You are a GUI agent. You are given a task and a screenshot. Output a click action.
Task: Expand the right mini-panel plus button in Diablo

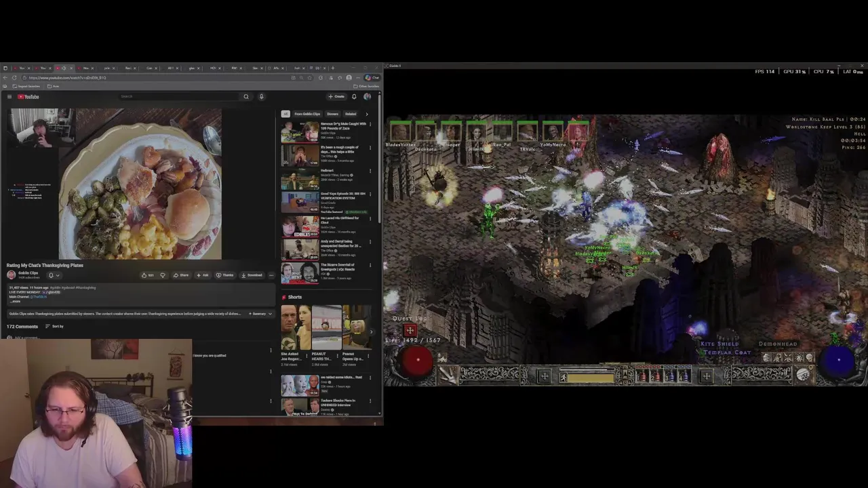click(x=706, y=375)
